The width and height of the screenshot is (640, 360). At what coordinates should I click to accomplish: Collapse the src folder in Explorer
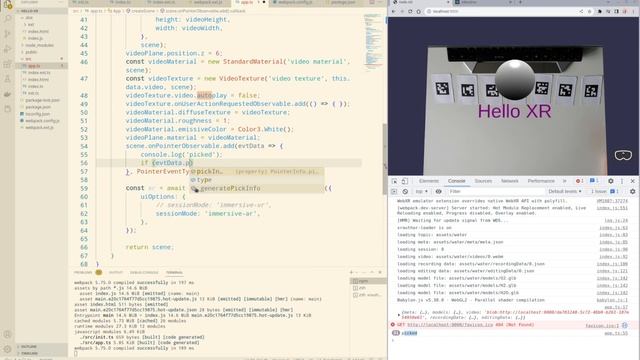(x=28, y=59)
